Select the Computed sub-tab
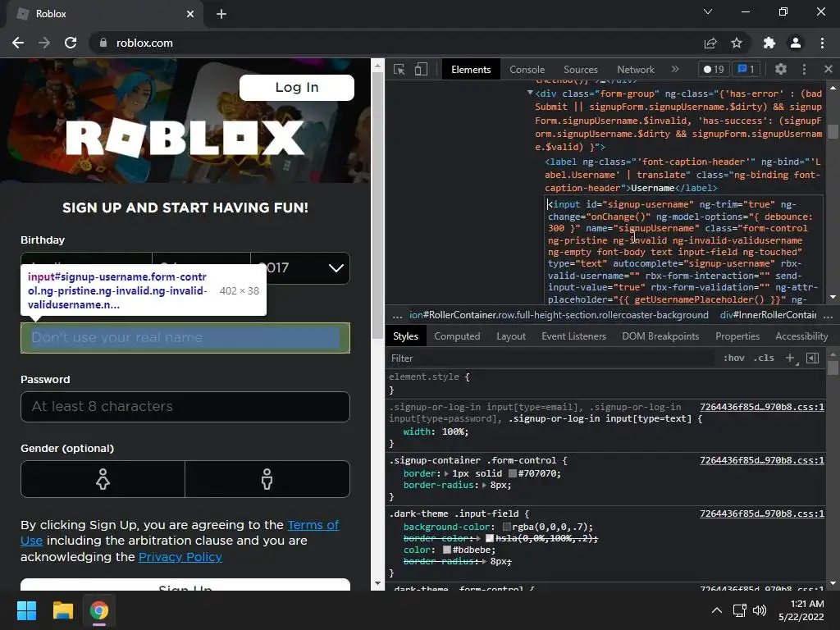840x630 pixels. (x=457, y=336)
